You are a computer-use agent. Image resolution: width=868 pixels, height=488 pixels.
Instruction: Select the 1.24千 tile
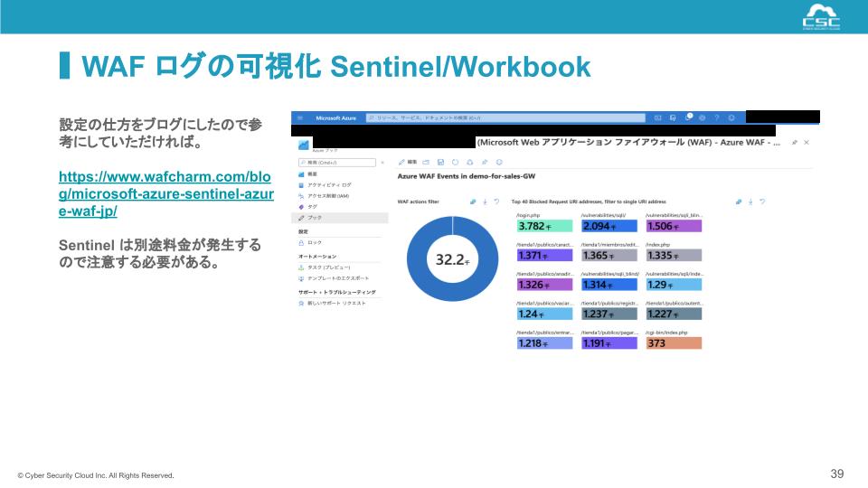coord(544,314)
